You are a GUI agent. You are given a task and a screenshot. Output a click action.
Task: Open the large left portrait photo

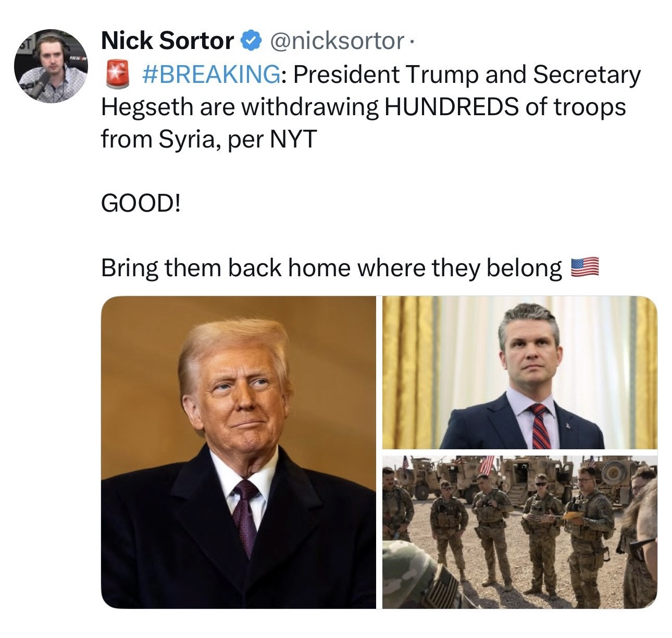click(x=239, y=452)
